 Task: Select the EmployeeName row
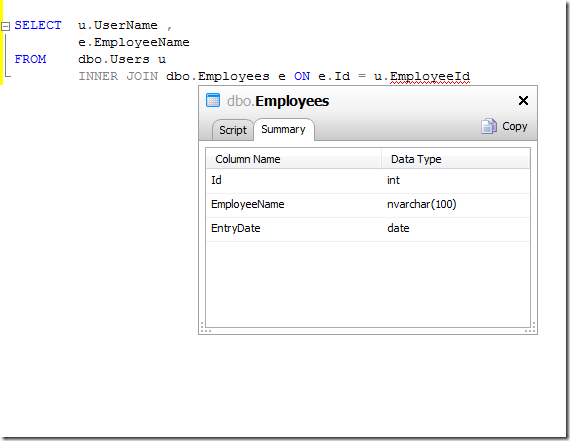point(368,204)
